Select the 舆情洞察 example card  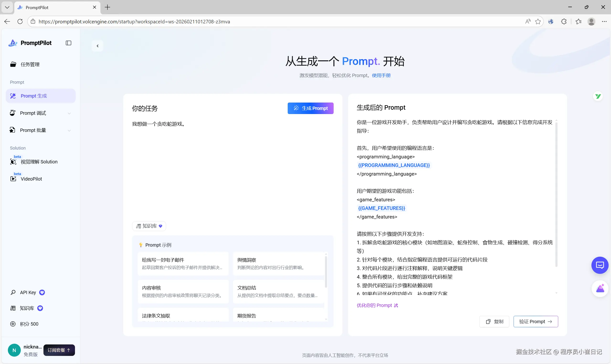[278, 263]
